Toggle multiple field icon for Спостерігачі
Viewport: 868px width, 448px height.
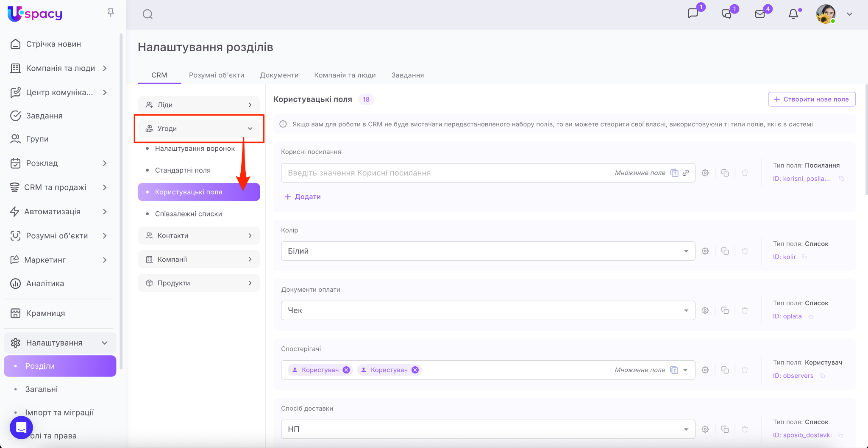pyautogui.click(x=674, y=370)
